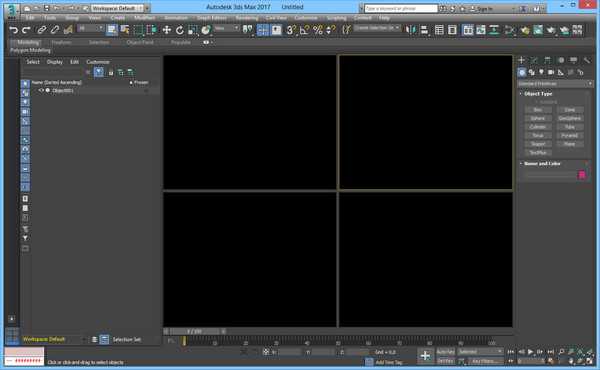Click the Redo arrow in main toolbar
Viewport: 600px width, 370px height.
click(26, 30)
